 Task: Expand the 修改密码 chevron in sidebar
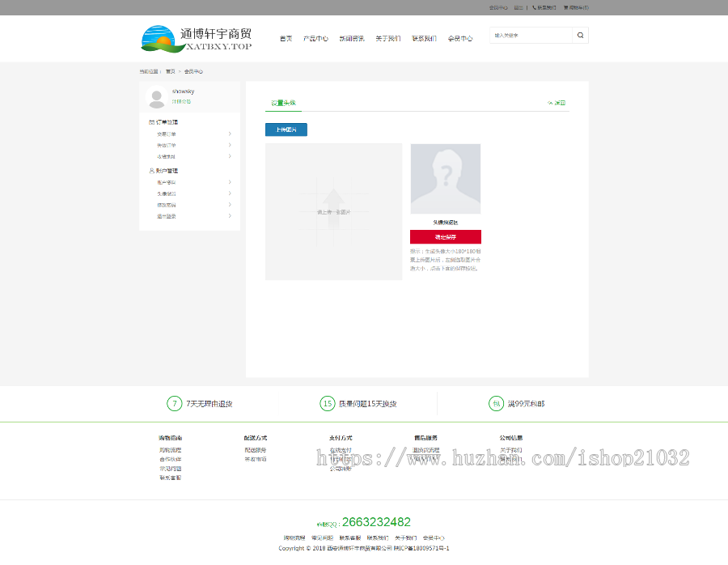tap(230, 203)
